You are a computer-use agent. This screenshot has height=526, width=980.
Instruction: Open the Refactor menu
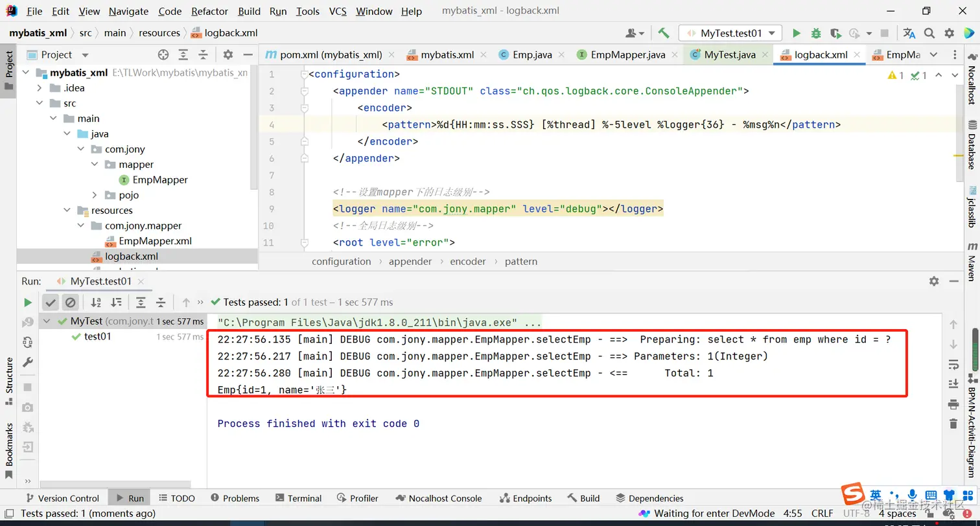209,11
